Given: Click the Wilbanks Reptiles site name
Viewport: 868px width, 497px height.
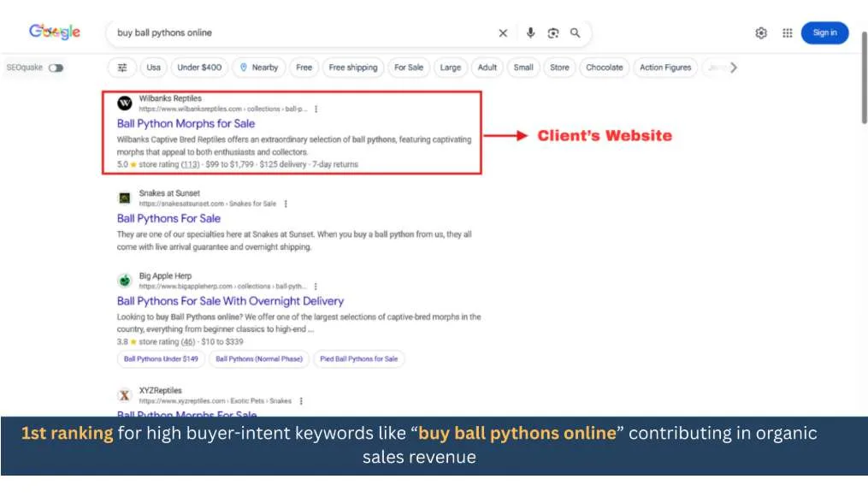Looking at the screenshot, I should [170, 98].
